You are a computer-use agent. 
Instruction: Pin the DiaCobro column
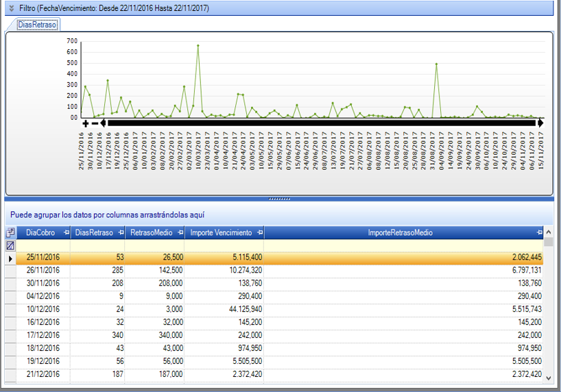[x=67, y=233]
